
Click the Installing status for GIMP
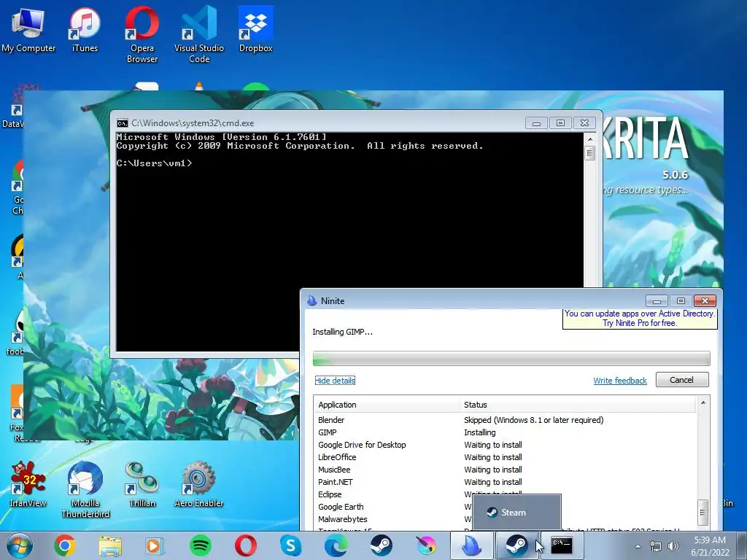[480, 432]
